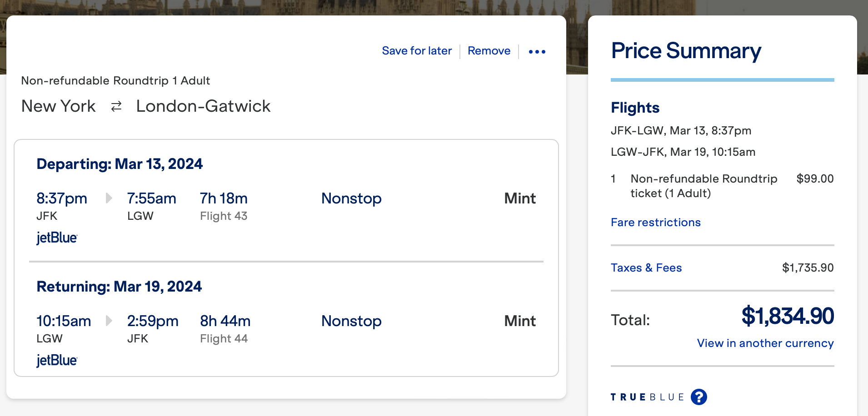Screen dimensions: 868x416
Task: Click the $1,834.90 total price
Action: pyautogui.click(x=788, y=316)
